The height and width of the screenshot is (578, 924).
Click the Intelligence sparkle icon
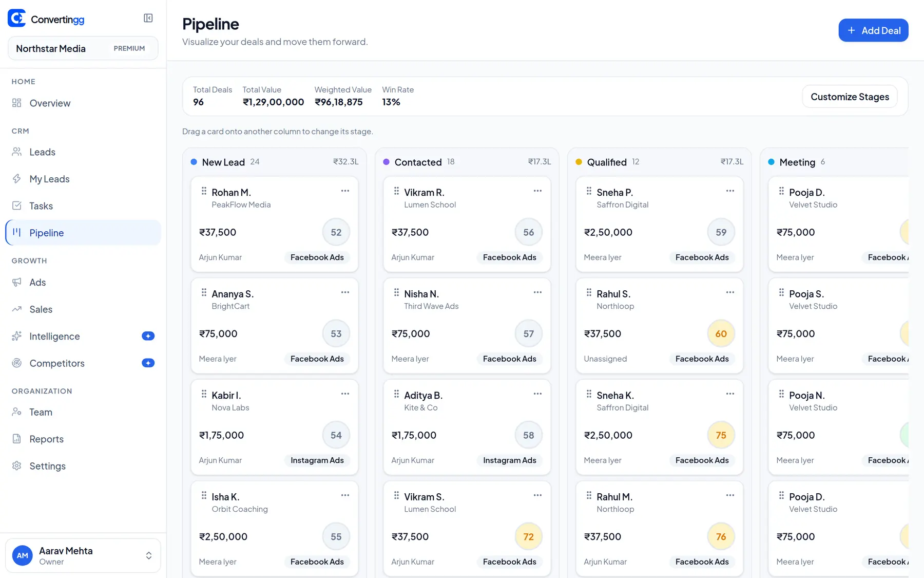[17, 336]
